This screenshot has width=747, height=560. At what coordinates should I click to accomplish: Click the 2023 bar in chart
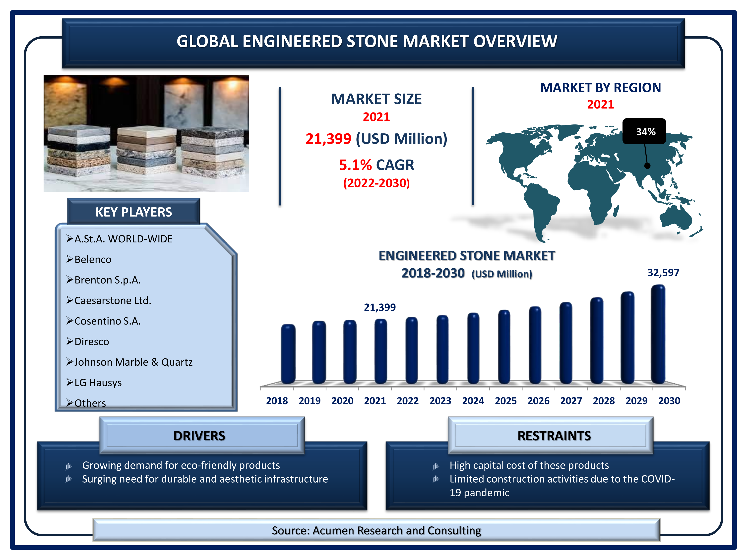point(442,350)
